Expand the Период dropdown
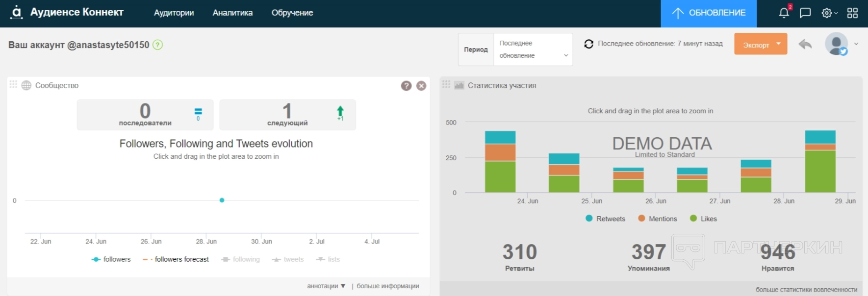868x296 pixels. (533, 49)
